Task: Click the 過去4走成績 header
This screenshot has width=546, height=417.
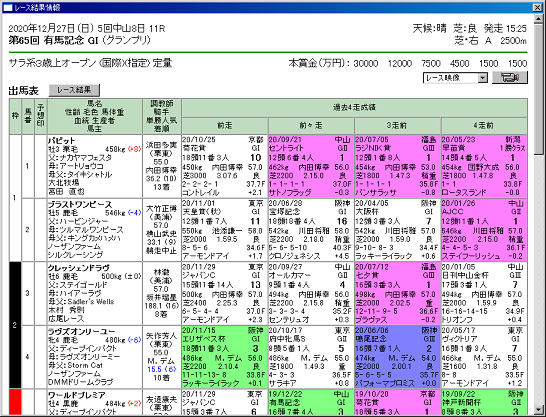Action: point(354,108)
